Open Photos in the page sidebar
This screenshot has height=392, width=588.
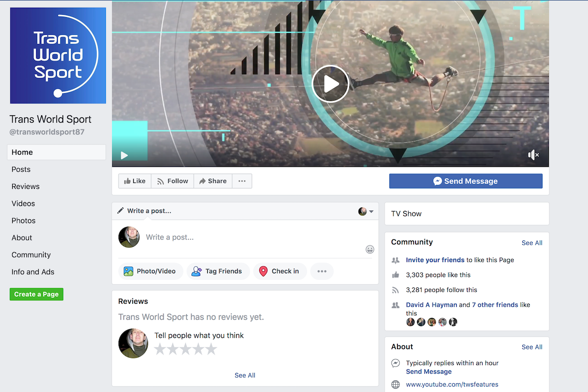click(x=24, y=221)
